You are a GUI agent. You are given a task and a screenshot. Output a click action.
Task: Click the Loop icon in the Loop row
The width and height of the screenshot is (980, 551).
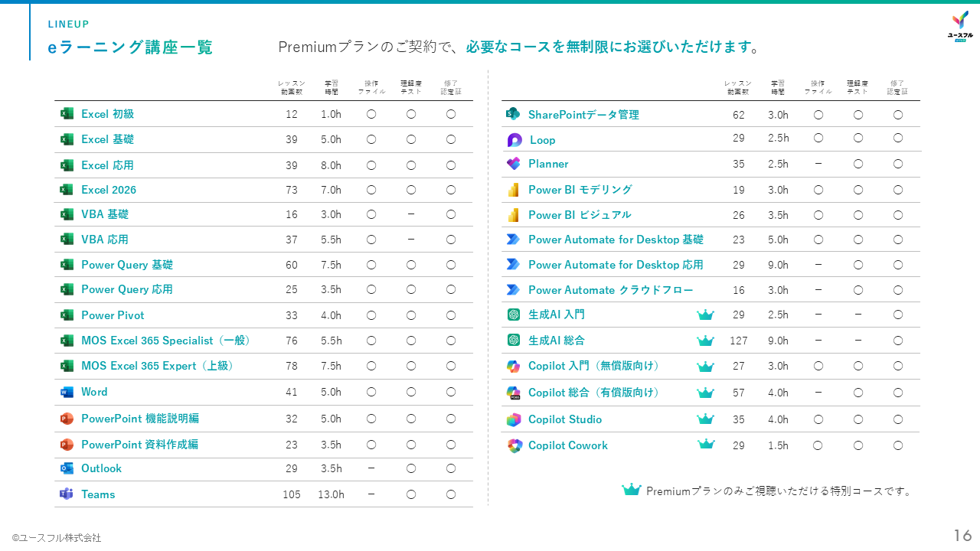514,140
